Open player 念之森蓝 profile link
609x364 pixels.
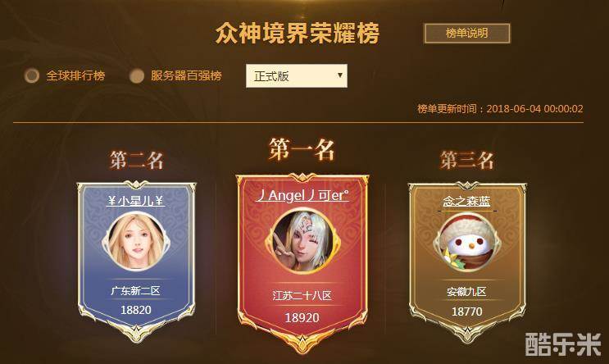[x=466, y=201]
